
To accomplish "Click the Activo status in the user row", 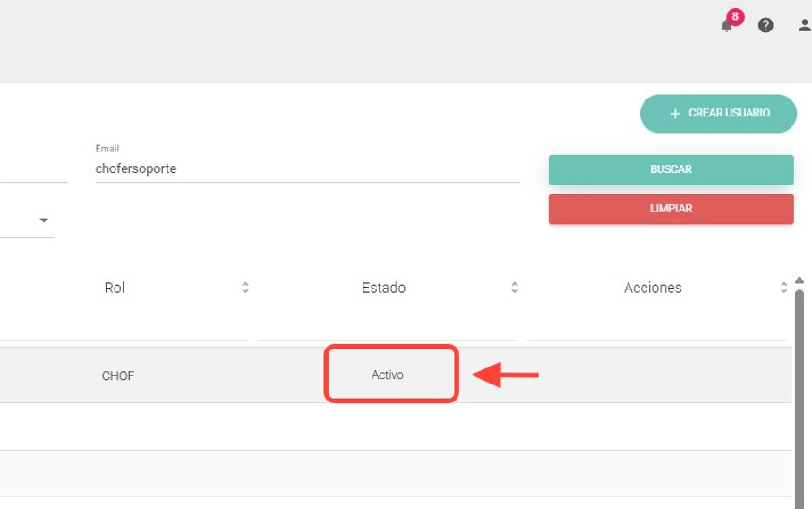I will (388, 375).
